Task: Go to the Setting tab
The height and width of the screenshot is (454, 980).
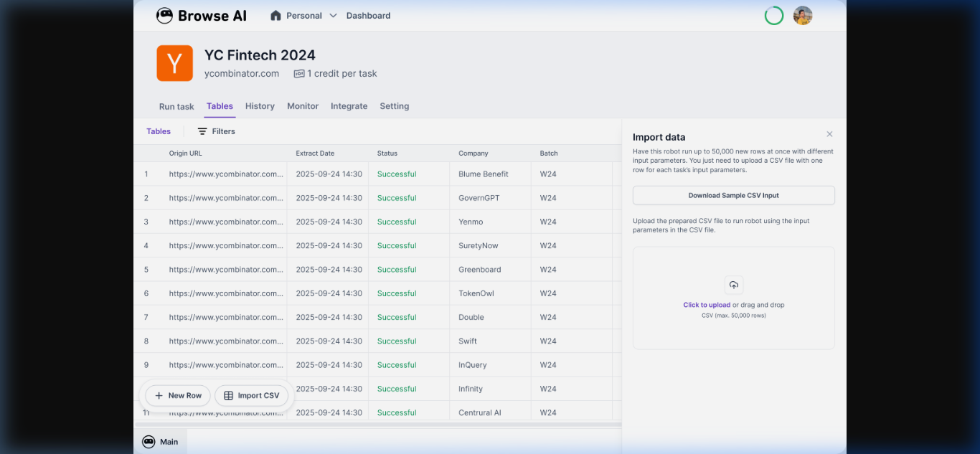Action: (x=394, y=106)
